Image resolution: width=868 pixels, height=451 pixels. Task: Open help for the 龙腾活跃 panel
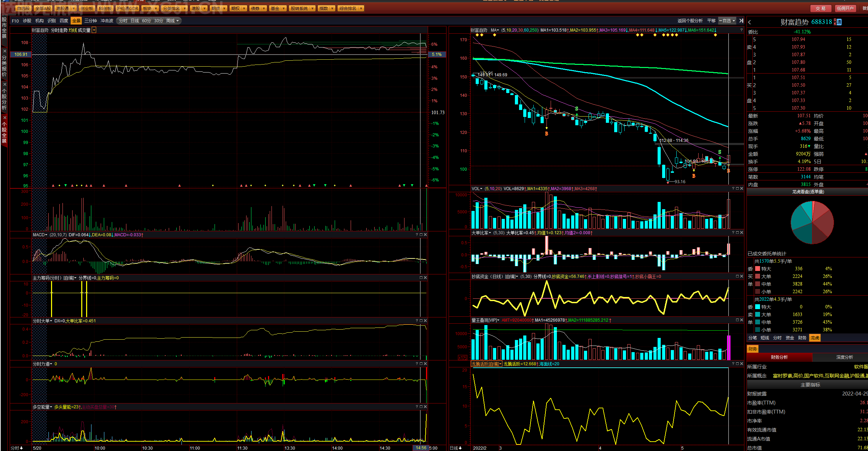pyautogui.click(x=733, y=364)
